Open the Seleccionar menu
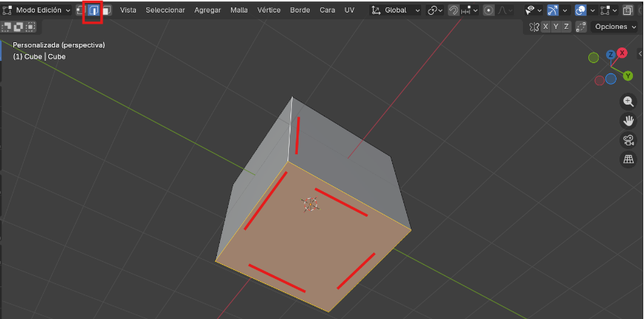 coord(165,10)
